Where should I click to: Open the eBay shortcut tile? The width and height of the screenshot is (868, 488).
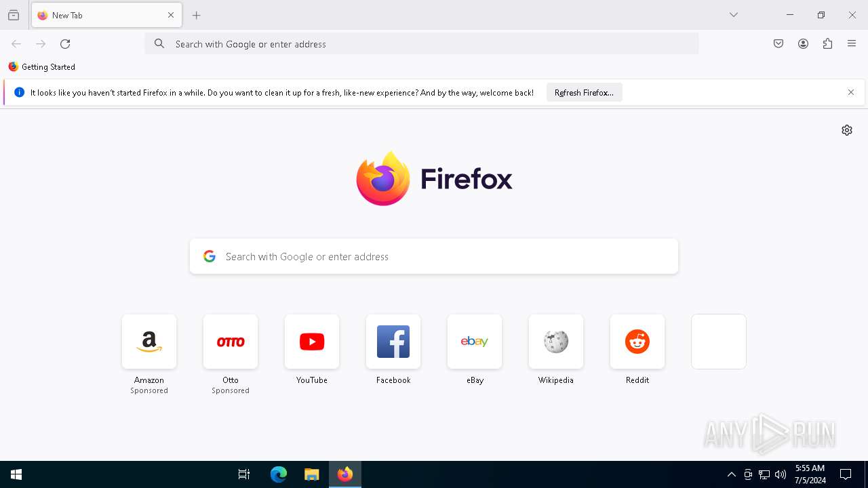(x=475, y=342)
